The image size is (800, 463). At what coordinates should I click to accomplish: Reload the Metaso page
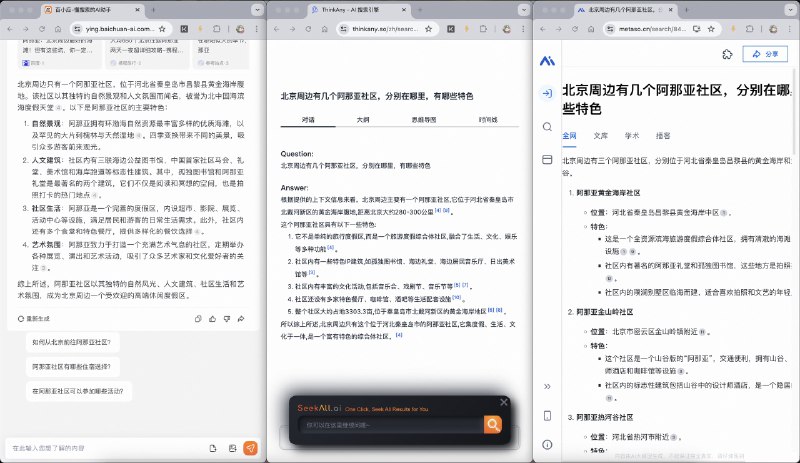point(574,29)
